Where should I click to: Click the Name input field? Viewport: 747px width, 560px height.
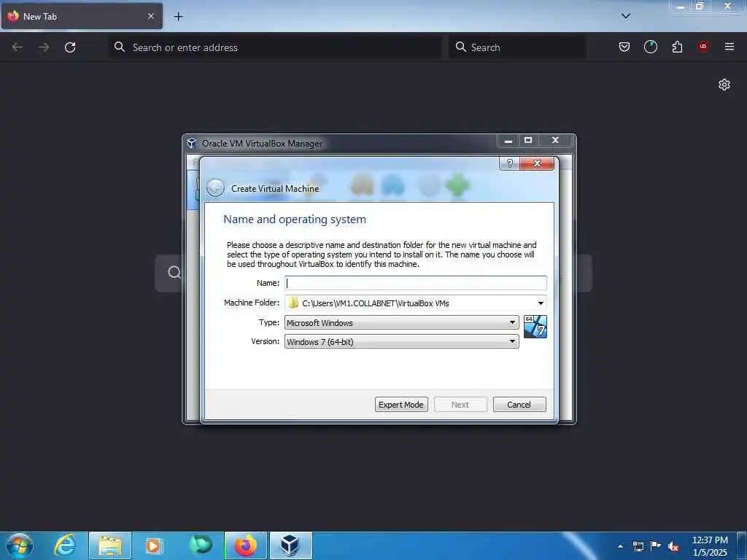[415, 283]
